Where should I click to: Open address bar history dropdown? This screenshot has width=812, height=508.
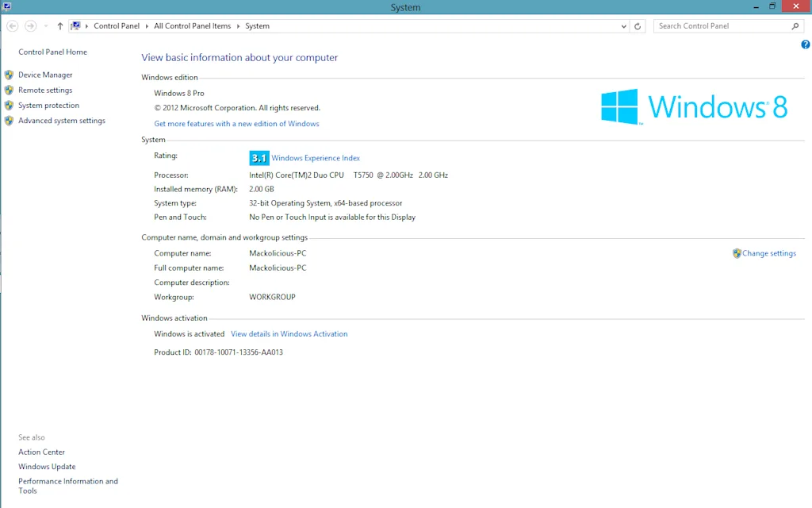coord(623,26)
